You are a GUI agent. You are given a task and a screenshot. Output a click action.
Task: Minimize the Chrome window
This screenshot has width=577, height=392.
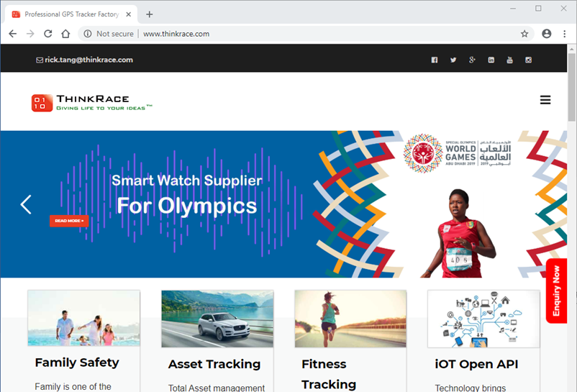pyautogui.click(x=513, y=8)
